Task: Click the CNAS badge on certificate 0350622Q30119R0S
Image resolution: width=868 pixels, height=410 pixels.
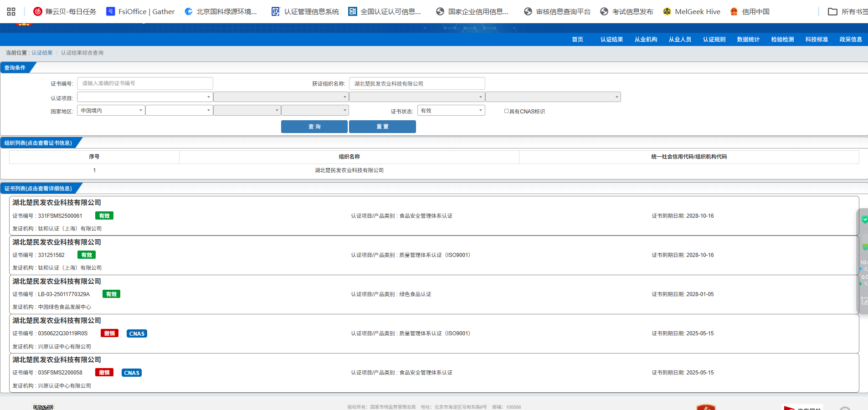Action: [137, 333]
